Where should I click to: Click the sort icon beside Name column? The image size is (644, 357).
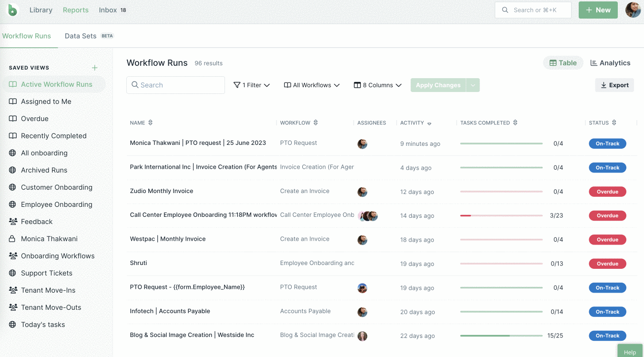coord(151,123)
